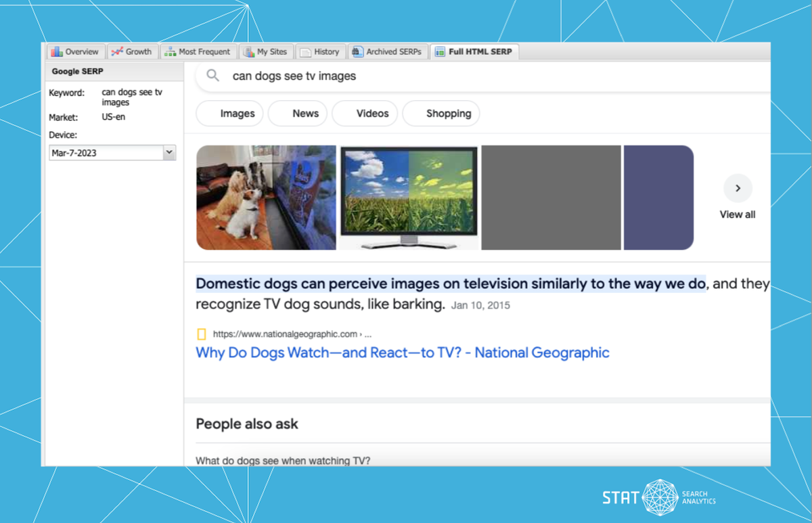Click the View all chevron arrow
This screenshot has width=812, height=523.
[738, 188]
